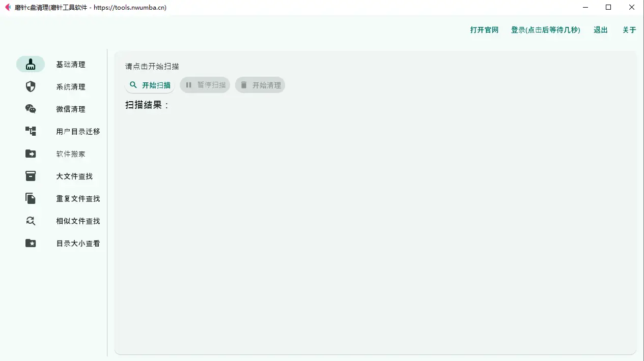Click the 暂停扫描 pause button
Image resolution: width=644 pixels, height=361 pixels.
tap(205, 85)
